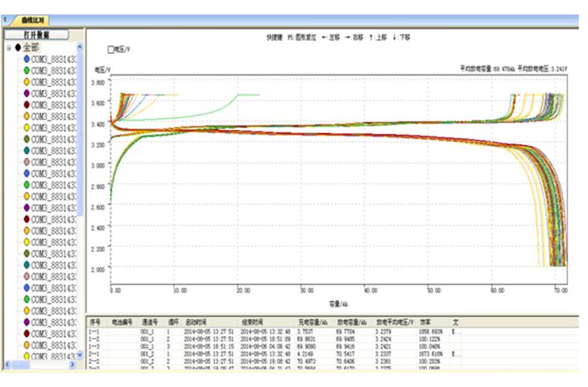Click the 充电容量/Ah column header
This screenshot has height=387, width=588.
tap(313, 321)
